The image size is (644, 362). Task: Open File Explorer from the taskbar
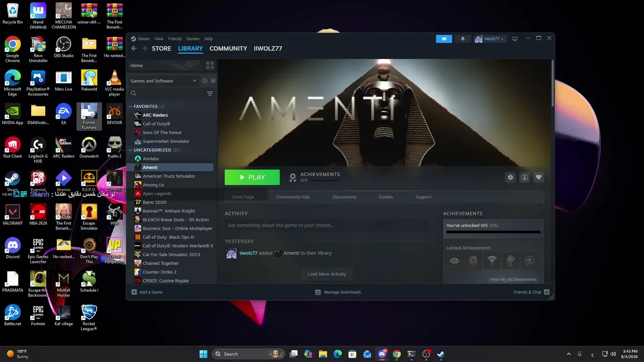click(323, 354)
